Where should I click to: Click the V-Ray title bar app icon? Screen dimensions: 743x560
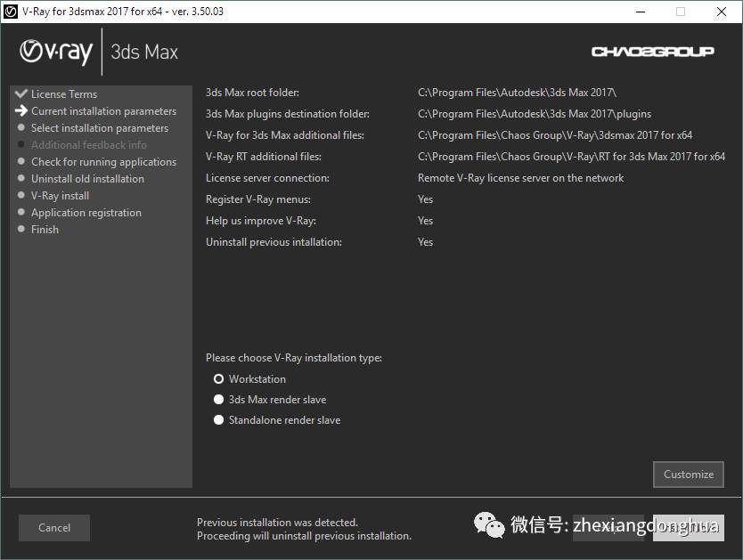point(10,12)
